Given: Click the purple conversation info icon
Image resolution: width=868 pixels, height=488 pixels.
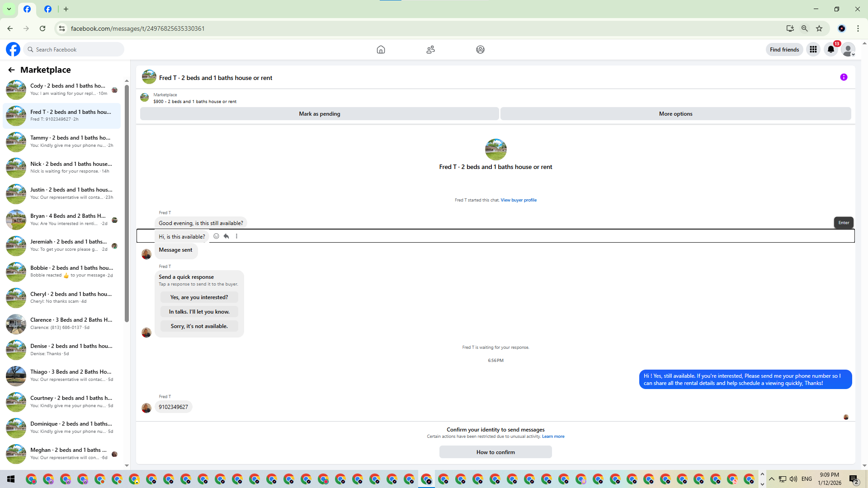Looking at the screenshot, I should tap(844, 77).
